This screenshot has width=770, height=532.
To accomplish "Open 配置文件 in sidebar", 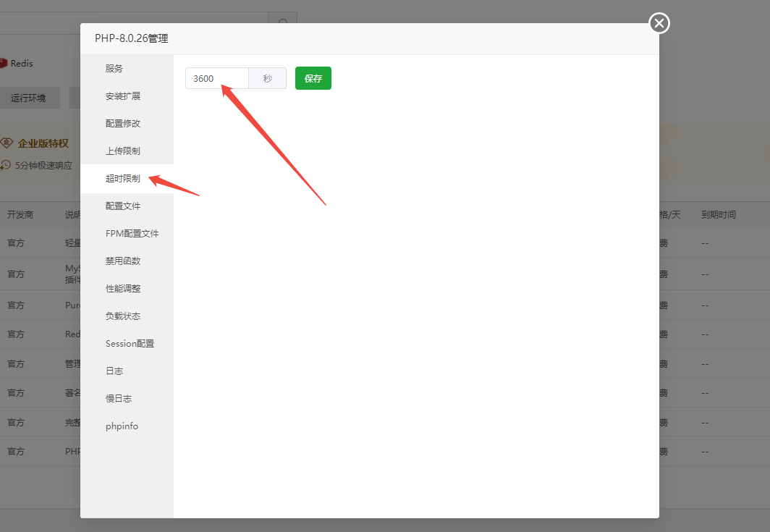I will pyautogui.click(x=123, y=206).
